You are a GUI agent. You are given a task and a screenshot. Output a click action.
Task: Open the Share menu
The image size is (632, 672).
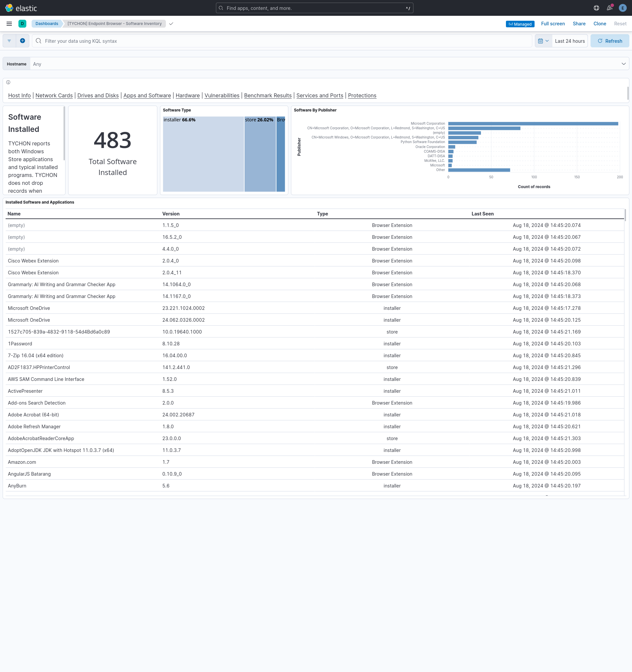[x=579, y=24]
